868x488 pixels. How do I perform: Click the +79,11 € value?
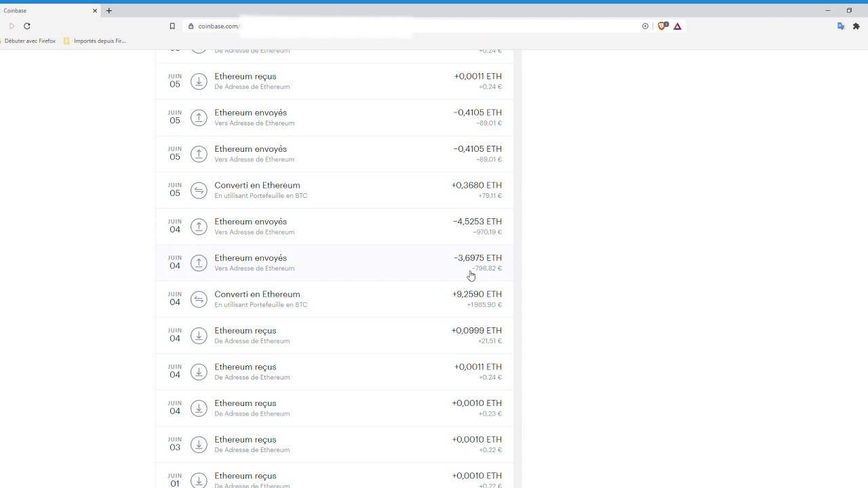pos(490,196)
